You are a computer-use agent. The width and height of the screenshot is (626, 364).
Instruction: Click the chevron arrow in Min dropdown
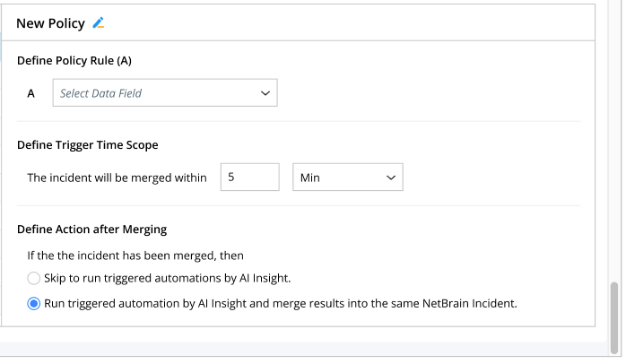pyautogui.click(x=391, y=178)
